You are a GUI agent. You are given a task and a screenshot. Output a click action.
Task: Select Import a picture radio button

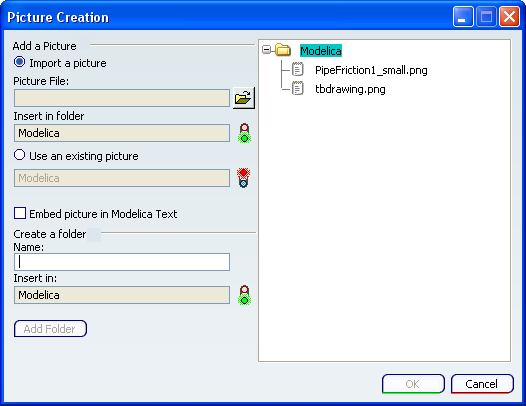click(19, 62)
